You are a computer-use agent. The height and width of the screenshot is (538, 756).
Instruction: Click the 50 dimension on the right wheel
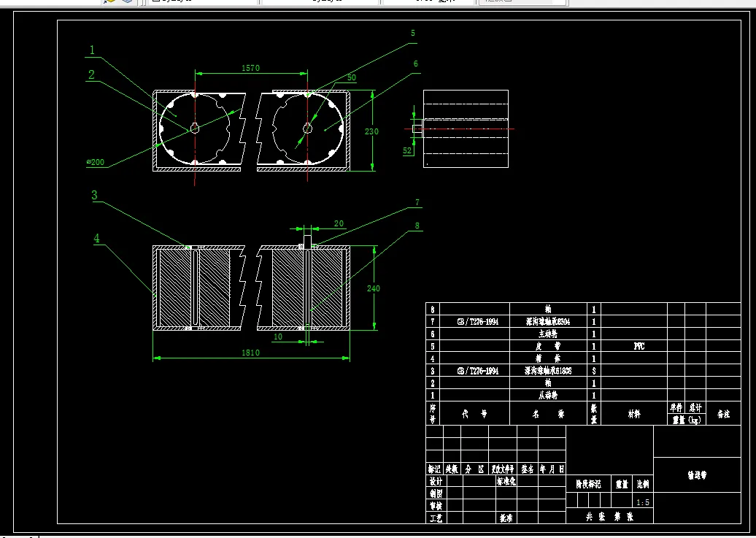tap(352, 77)
